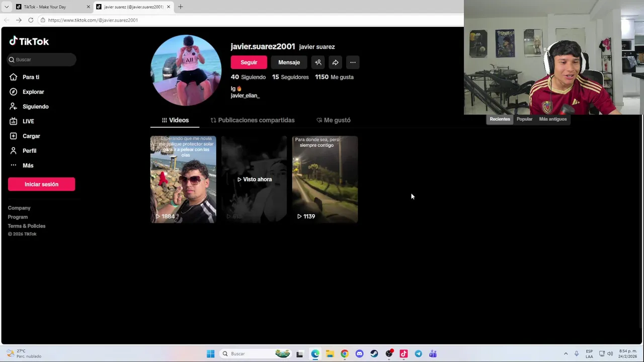Open the beach video with 1884 views
The image size is (644, 362).
183,179
